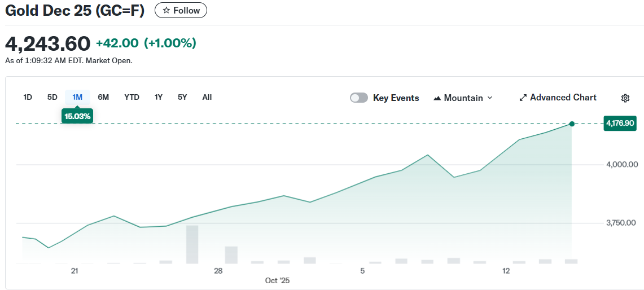Select the 1Y time range
Image resolution: width=644 pixels, height=290 pixels.
[x=159, y=97]
